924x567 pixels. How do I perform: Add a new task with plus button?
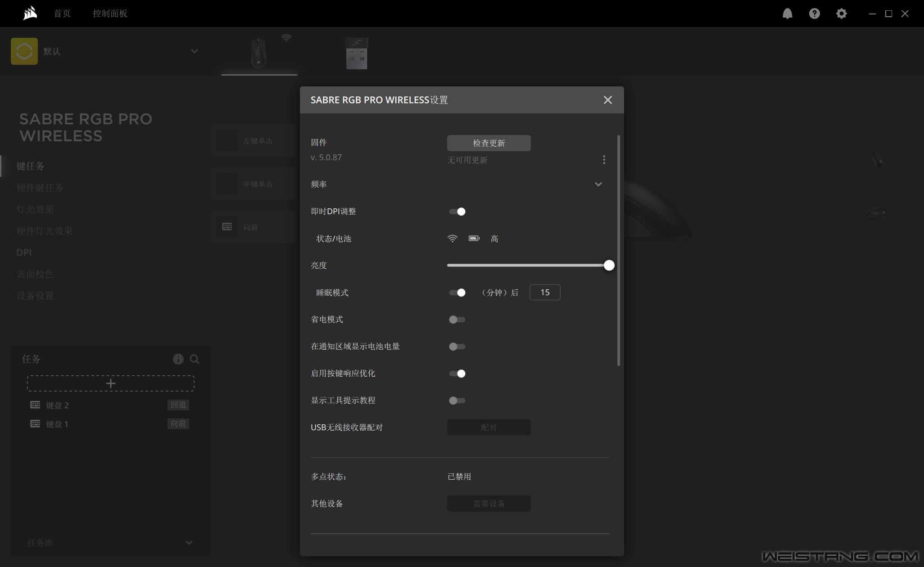coord(111,383)
